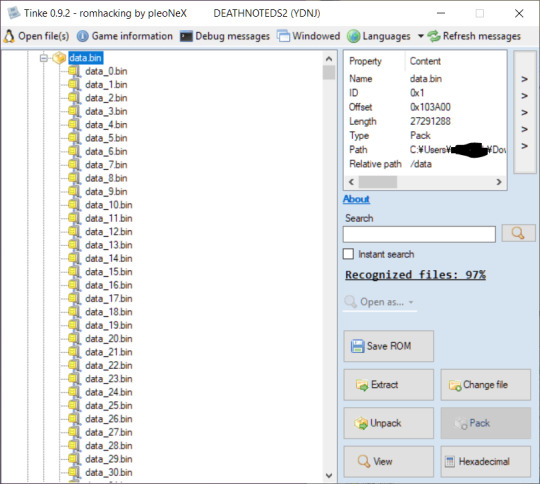This screenshot has width=540, height=484.
Task: Click data_27.bin in the tree
Action: 109,433
